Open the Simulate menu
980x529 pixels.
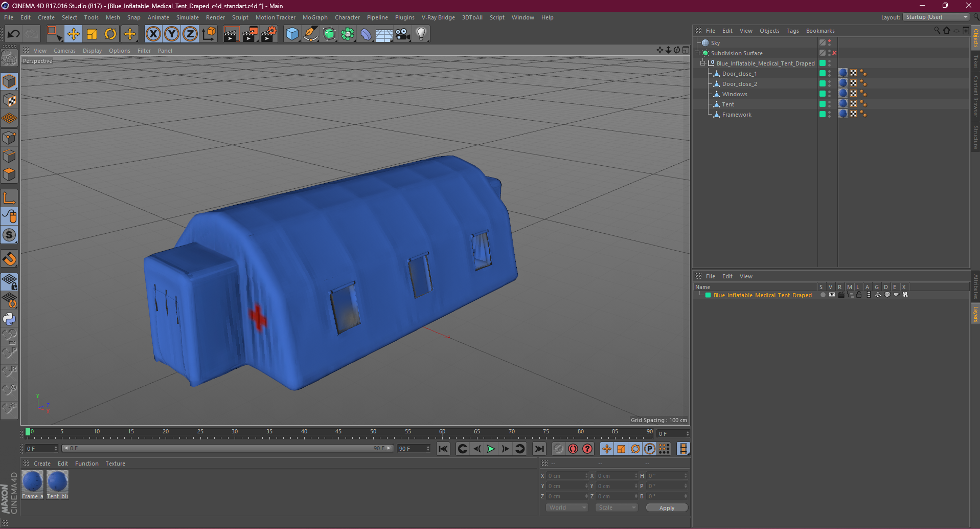click(x=188, y=17)
